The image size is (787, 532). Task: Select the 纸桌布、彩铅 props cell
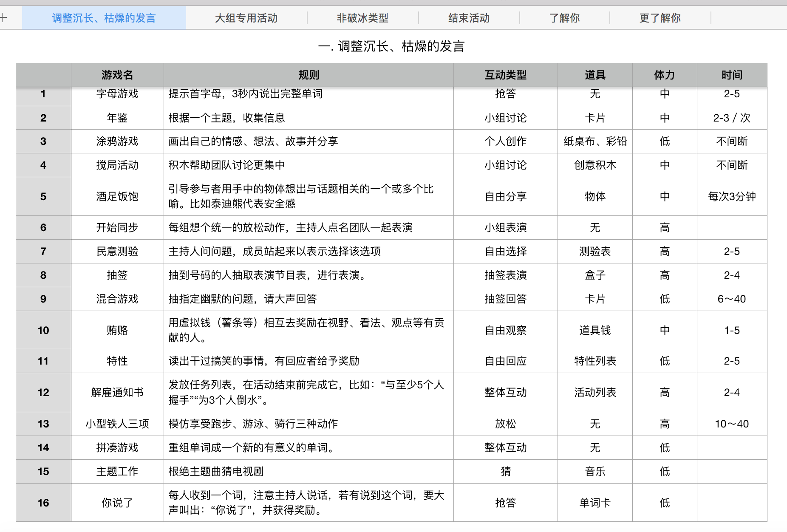[595, 141]
